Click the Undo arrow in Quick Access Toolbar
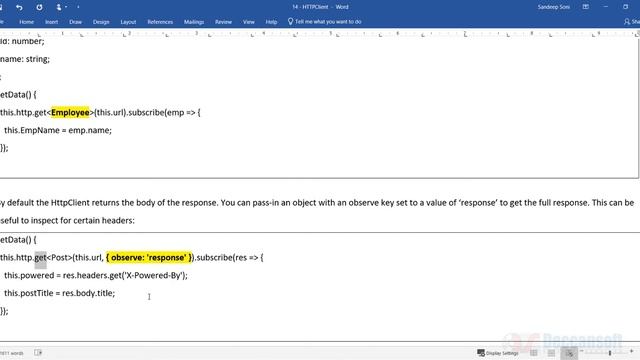Viewport: 640px width, 360px height. [19, 7]
